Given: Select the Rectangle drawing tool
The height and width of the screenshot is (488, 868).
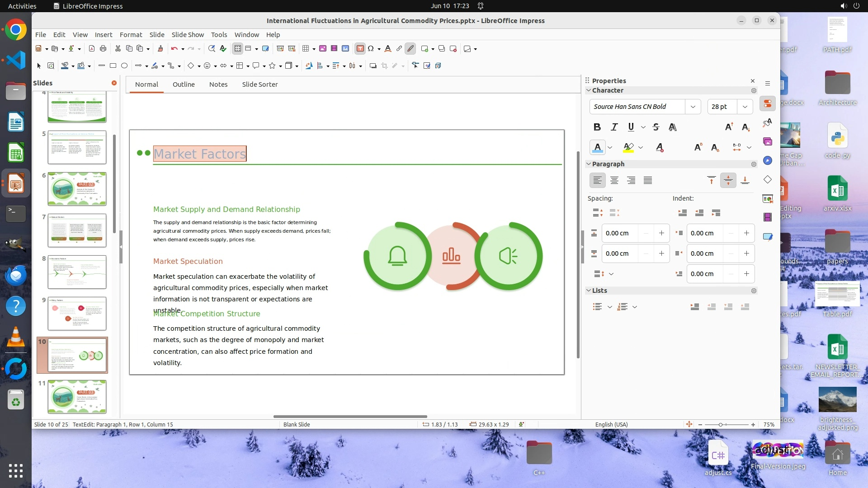Looking at the screenshot, I should (113, 66).
